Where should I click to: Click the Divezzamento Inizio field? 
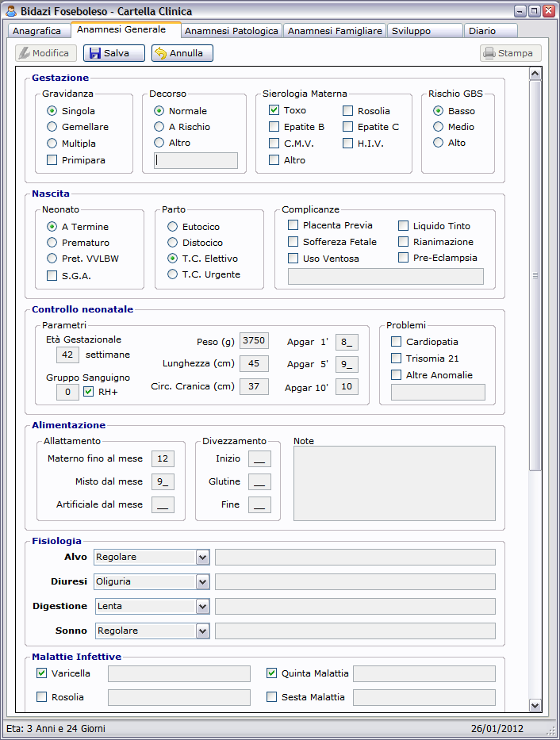coord(259,458)
